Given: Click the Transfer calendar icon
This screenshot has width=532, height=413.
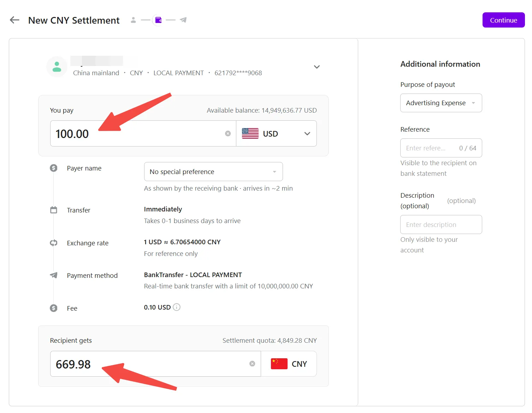Looking at the screenshot, I should click(x=54, y=210).
